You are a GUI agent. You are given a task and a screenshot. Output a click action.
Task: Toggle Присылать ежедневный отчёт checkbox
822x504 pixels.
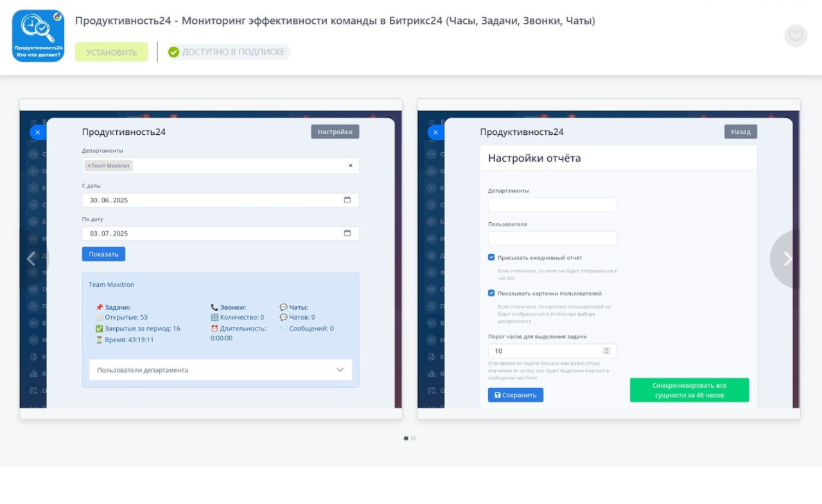click(x=491, y=257)
